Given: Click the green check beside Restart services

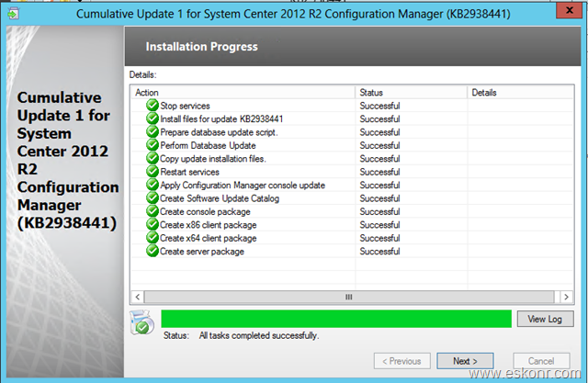Looking at the screenshot, I should 153,172.
